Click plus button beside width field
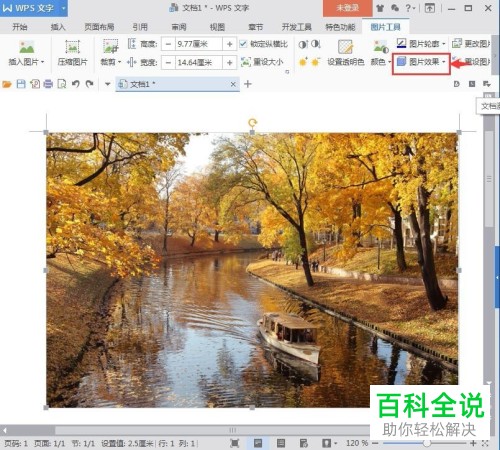Viewport: 500px width, 450px height. pyautogui.click(x=230, y=62)
